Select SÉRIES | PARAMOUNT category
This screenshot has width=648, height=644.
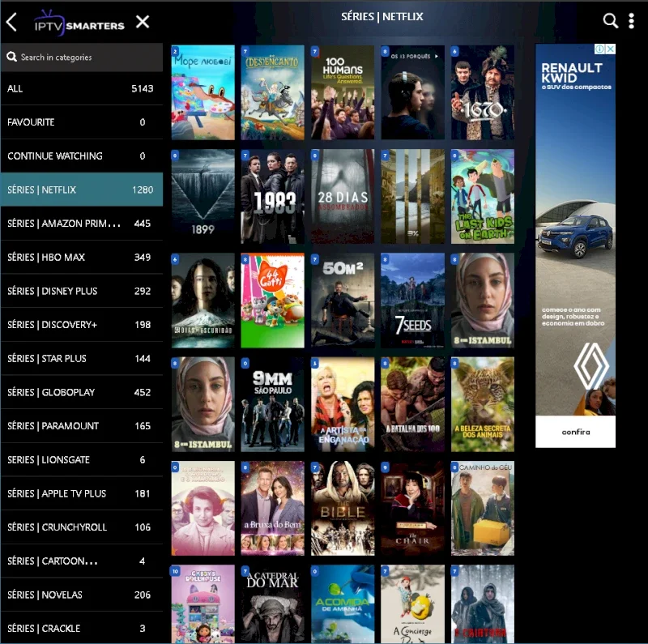(x=82, y=426)
